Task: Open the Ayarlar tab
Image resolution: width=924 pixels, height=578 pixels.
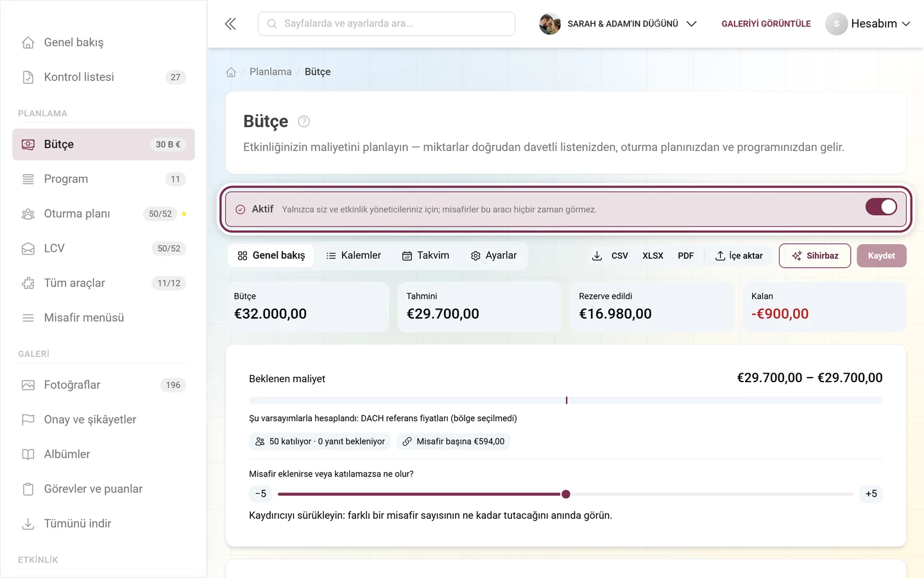Action: coord(493,256)
